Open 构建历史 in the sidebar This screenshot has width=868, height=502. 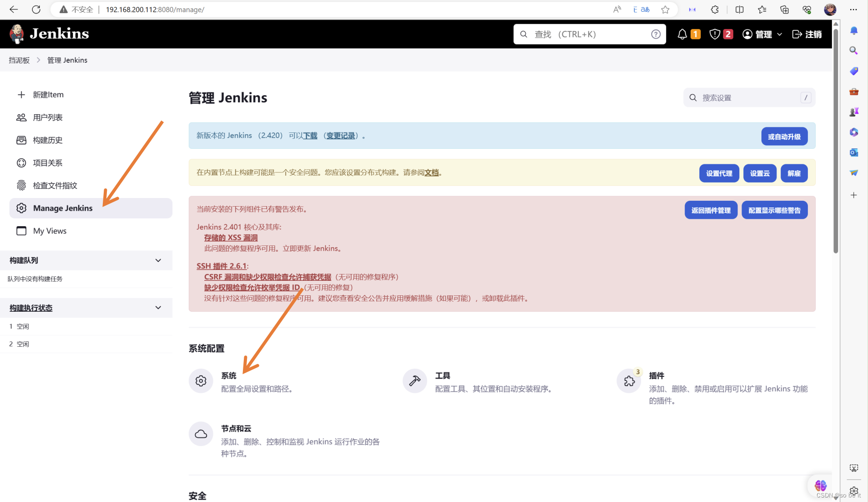tap(91, 140)
